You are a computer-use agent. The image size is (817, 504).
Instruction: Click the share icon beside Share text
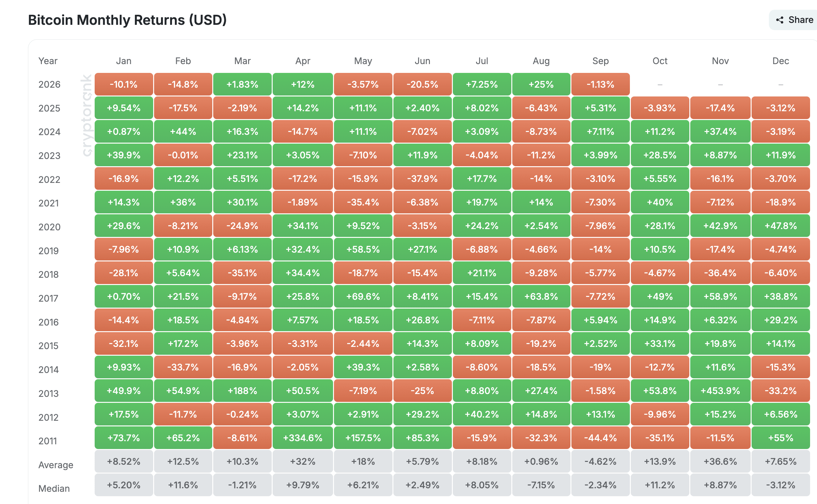(780, 20)
